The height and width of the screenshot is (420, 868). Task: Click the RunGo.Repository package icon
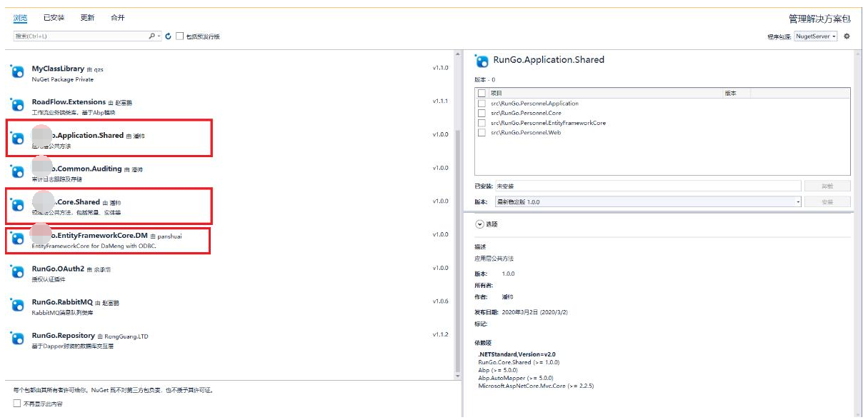(x=17, y=339)
